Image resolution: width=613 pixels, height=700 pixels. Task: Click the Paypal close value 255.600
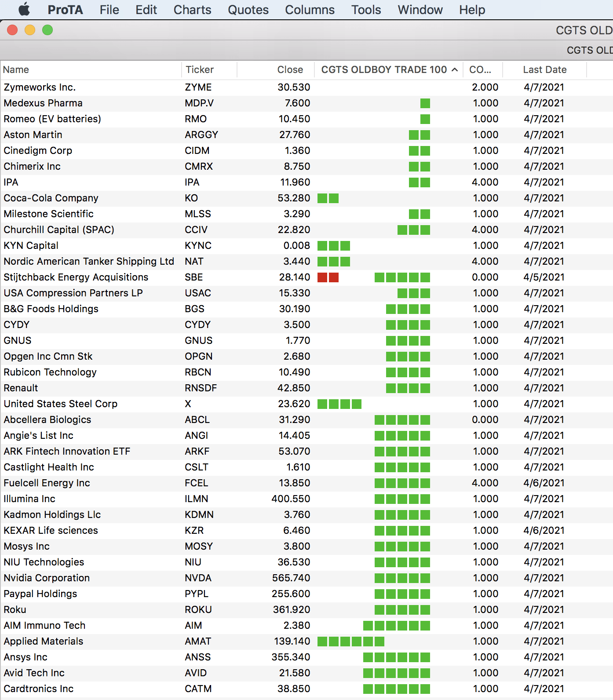(x=291, y=594)
